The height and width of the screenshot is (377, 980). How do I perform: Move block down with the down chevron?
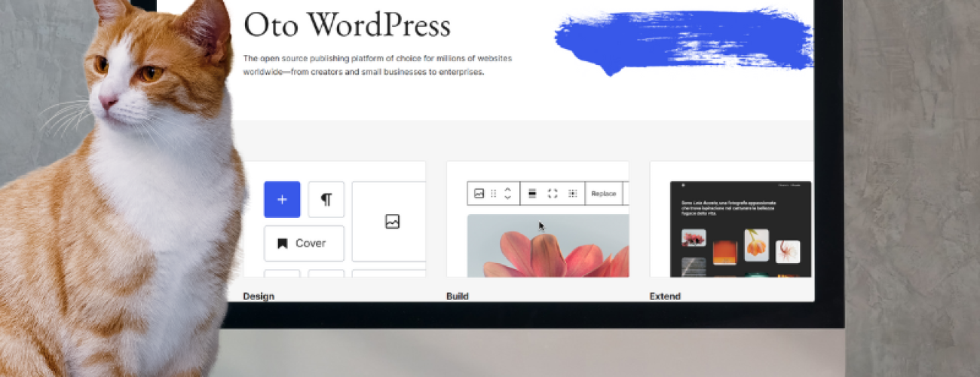(507, 198)
